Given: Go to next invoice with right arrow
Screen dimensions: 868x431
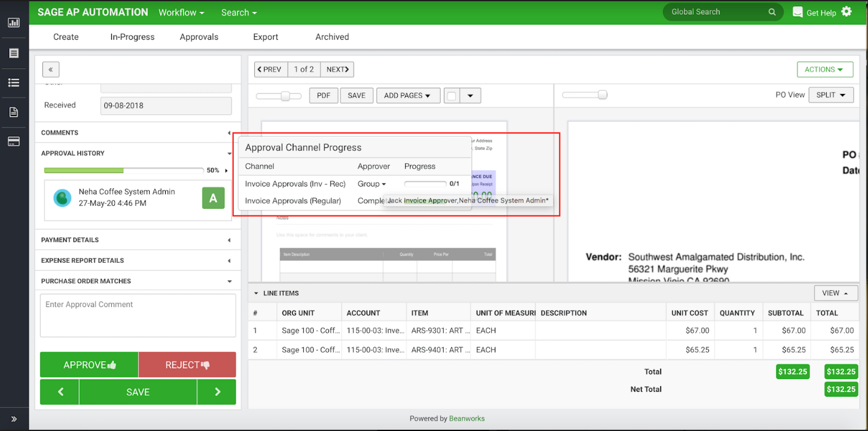Looking at the screenshot, I should [217, 392].
